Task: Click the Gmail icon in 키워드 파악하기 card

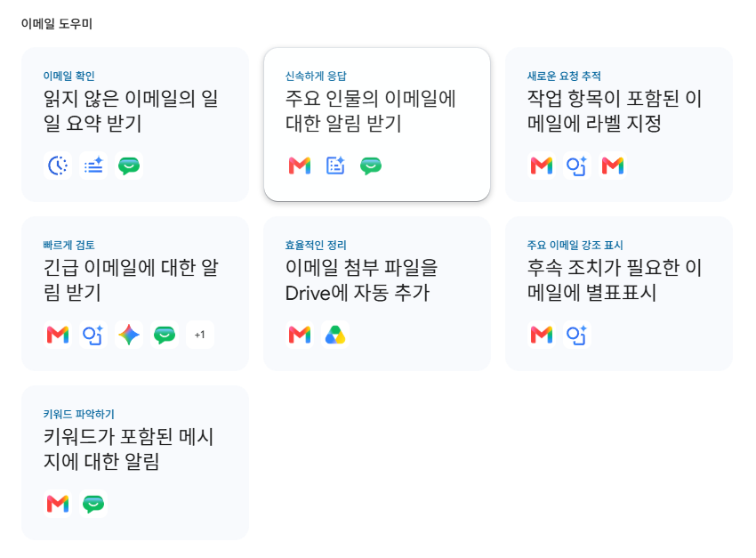Action: 58,504
